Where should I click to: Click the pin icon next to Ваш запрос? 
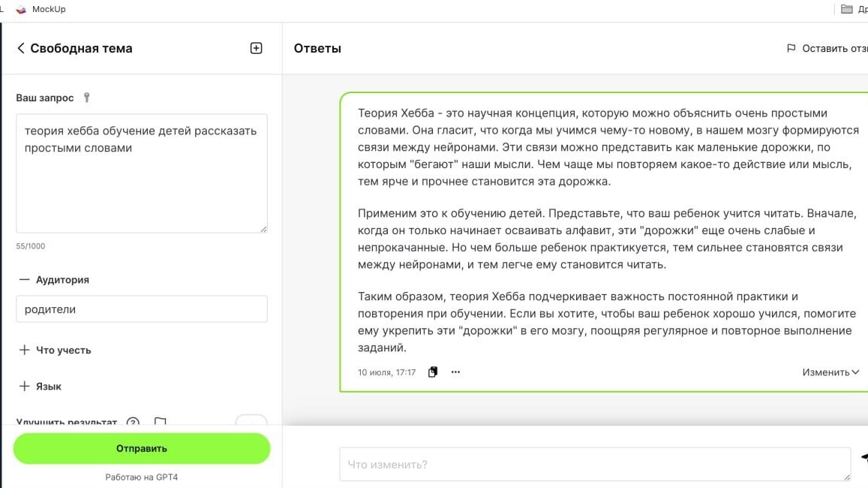pyautogui.click(x=87, y=98)
